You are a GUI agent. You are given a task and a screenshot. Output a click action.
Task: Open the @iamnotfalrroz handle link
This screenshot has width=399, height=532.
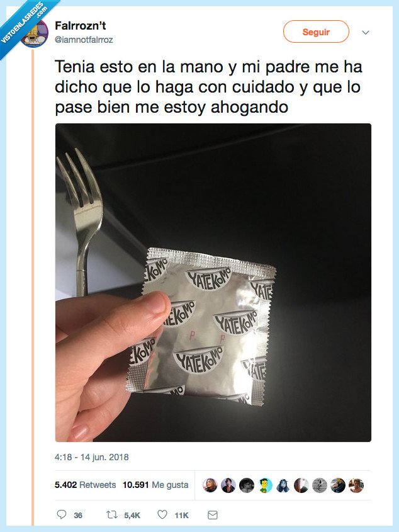84,40
